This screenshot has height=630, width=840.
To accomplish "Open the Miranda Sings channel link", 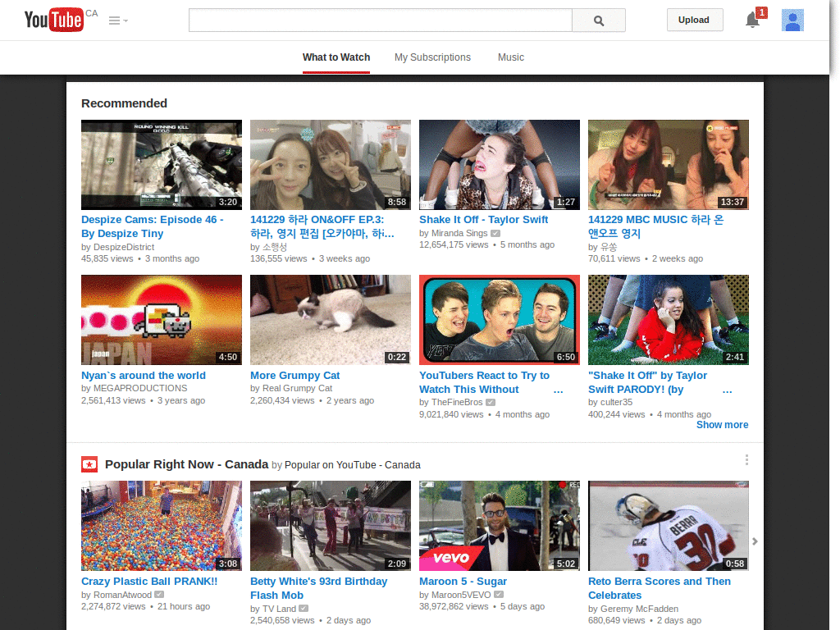I will pyautogui.click(x=459, y=233).
